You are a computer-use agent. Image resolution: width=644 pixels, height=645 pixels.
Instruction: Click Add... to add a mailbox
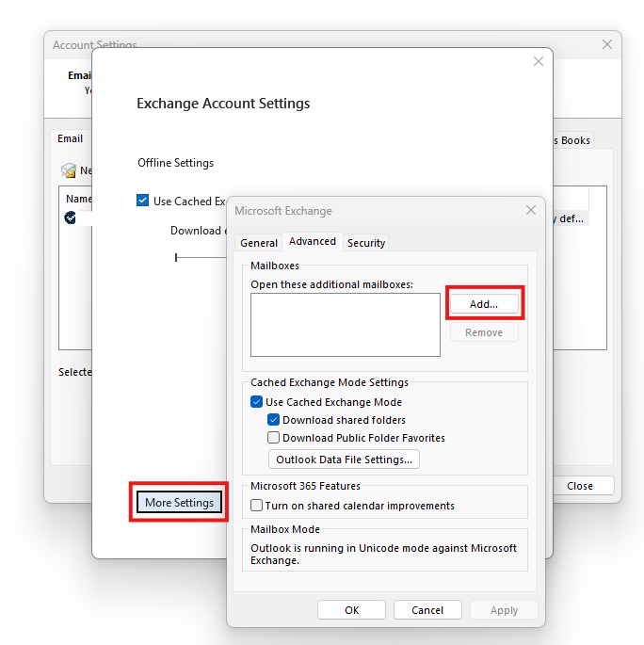484,304
